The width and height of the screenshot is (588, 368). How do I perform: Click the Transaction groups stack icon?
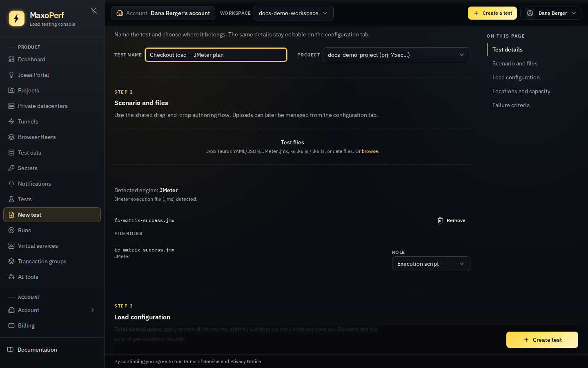click(11, 261)
